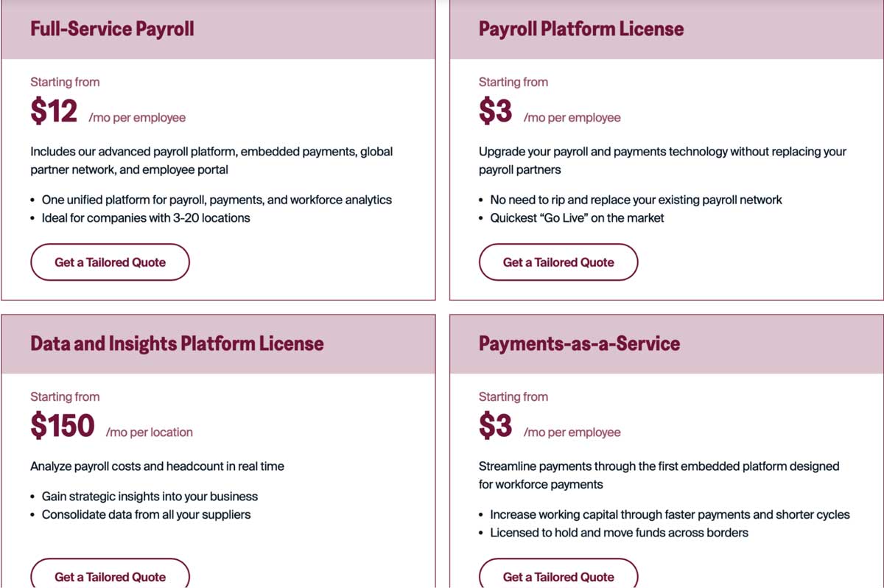Click the $3 price on Payroll Platform License
The height and width of the screenshot is (588, 884).
[x=495, y=111]
